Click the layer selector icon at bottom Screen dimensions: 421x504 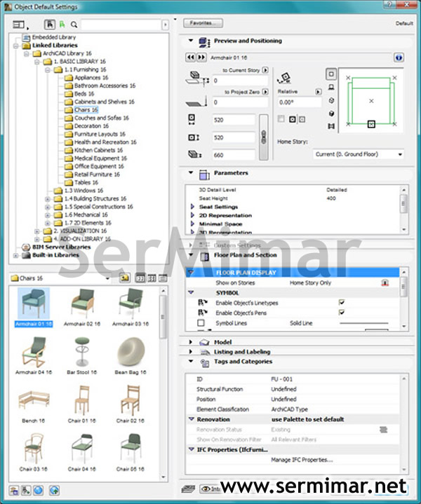188,489
